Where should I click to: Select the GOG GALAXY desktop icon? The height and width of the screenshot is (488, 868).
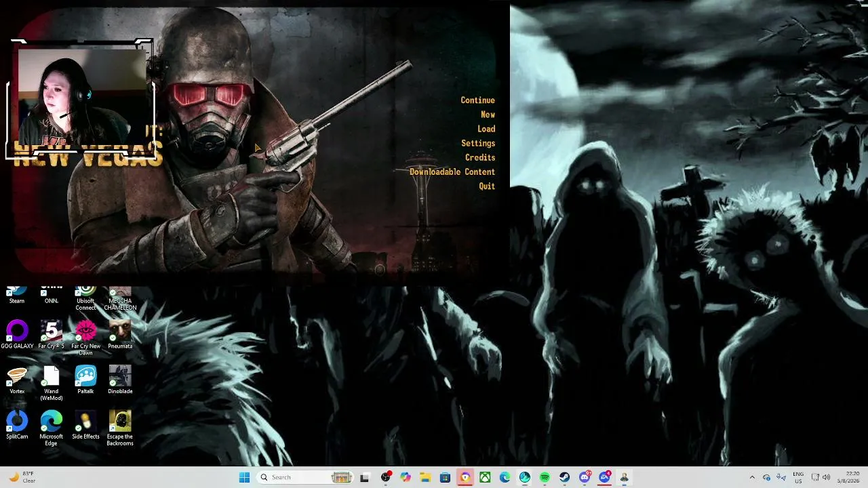coord(17,335)
